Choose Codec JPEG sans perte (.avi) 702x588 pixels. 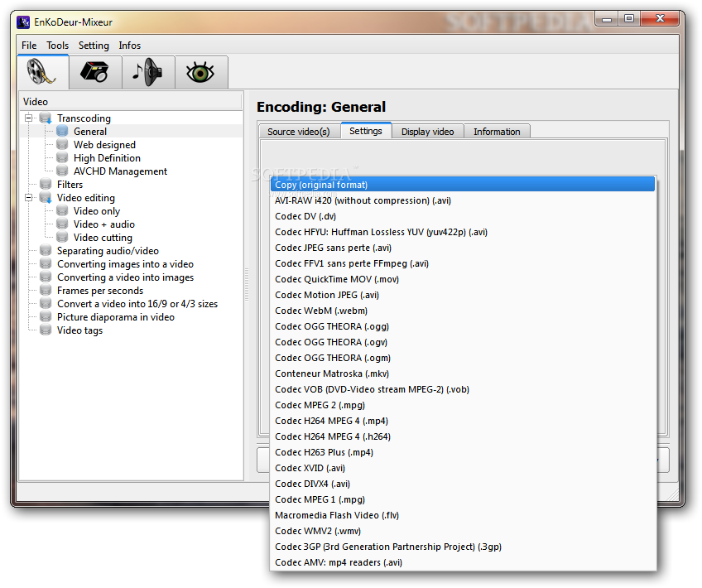[463, 248]
